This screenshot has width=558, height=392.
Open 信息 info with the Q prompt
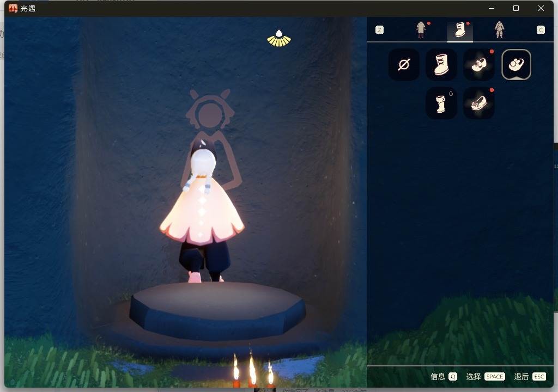click(x=444, y=377)
